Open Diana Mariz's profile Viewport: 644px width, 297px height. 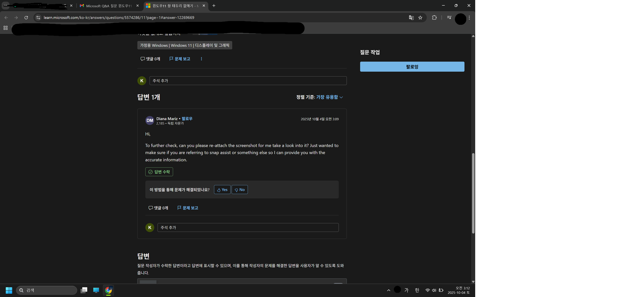167,119
